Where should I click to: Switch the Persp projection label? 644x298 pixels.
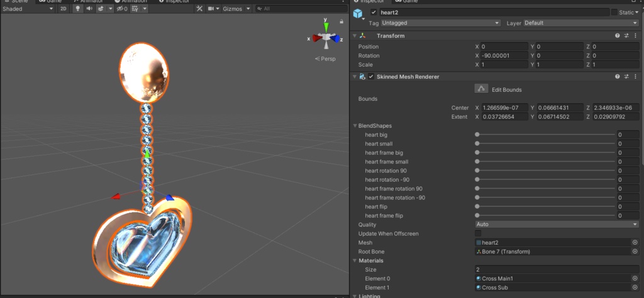[x=325, y=58]
